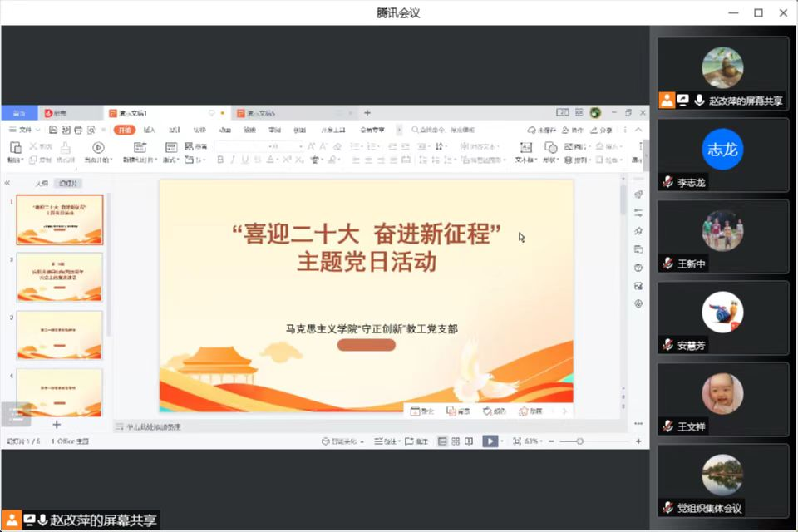Click the 协作 collaborate button
The height and width of the screenshot is (532, 798).
(x=573, y=130)
